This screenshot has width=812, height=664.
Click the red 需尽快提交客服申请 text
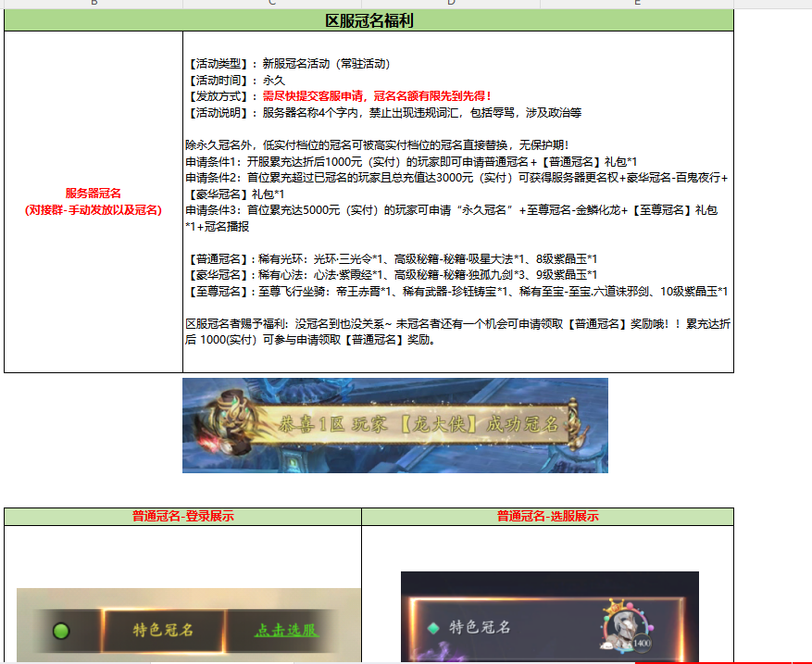point(377,96)
